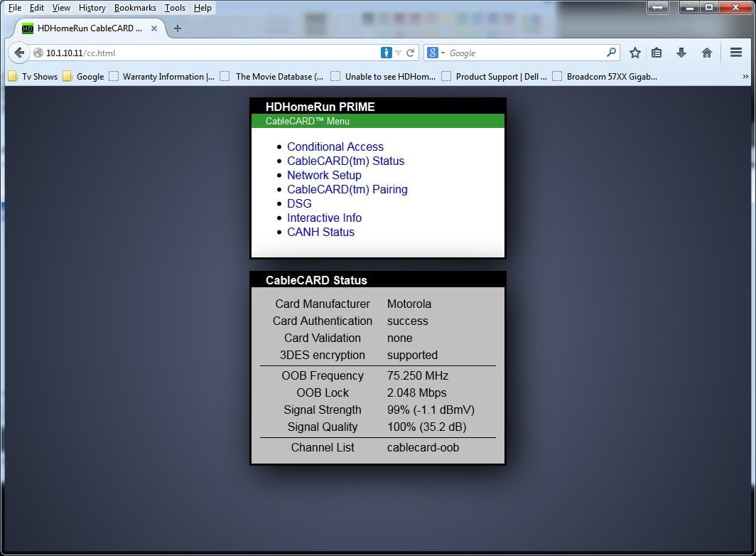The width and height of the screenshot is (756, 556).
Task: Open the Firefox hamburger menu
Action: [x=736, y=53]
